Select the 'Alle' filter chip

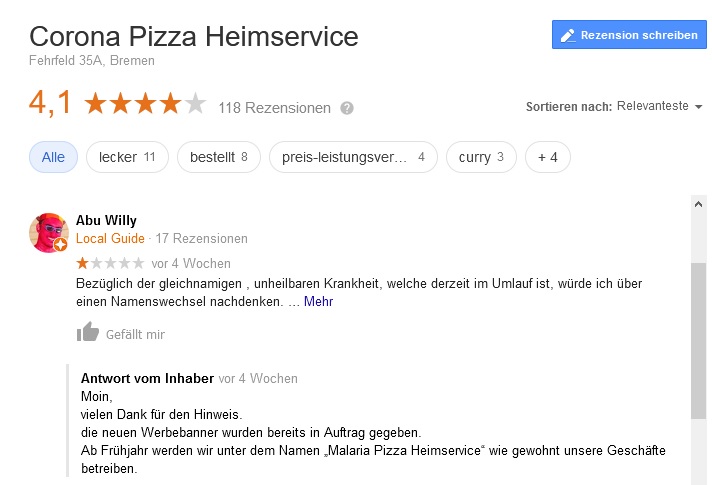53,157
